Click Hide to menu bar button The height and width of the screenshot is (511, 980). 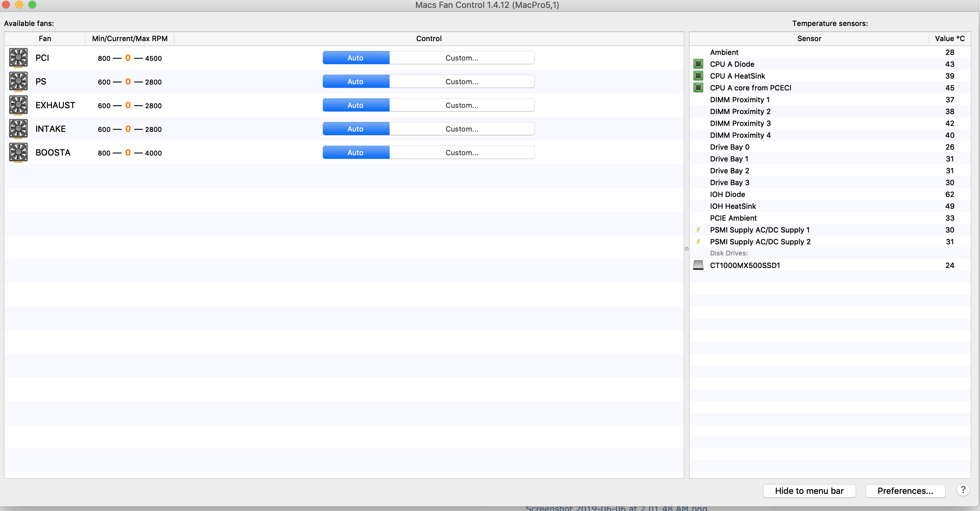pos(809,491)
